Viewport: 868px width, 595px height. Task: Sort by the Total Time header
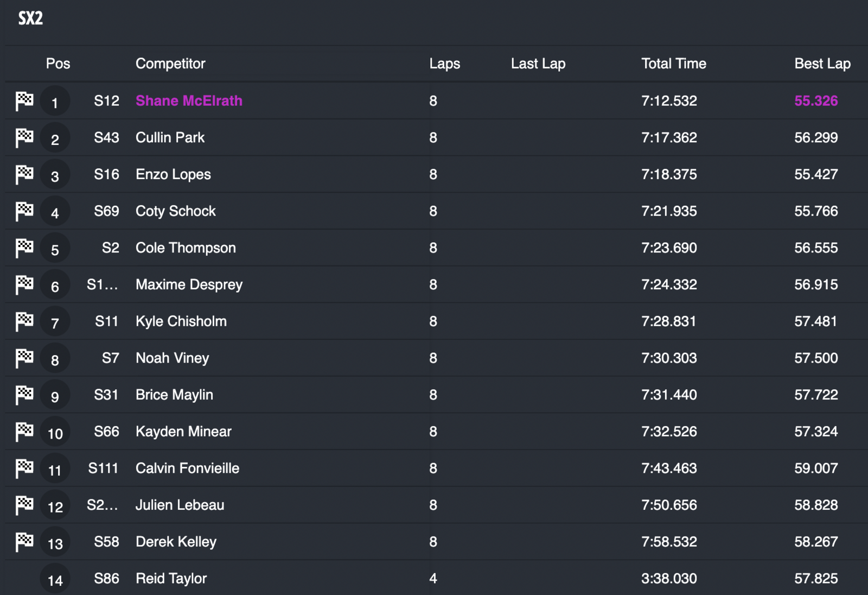(x=673, y=64)
